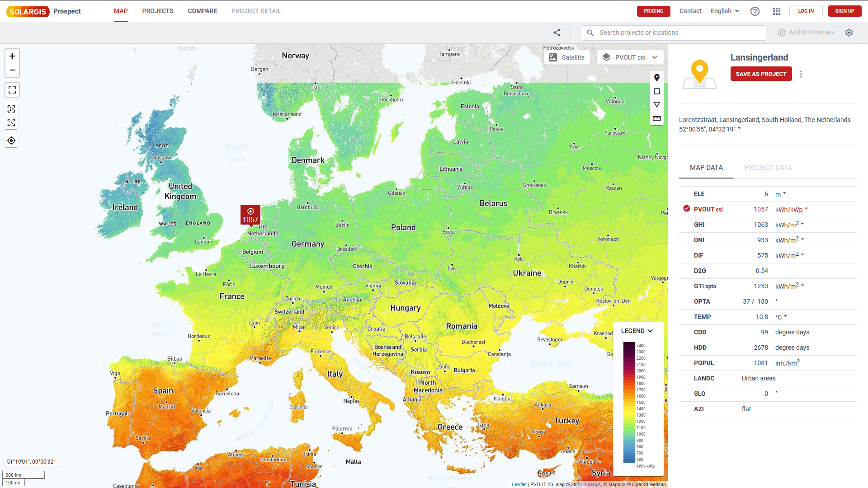Open the English language dropdown
This screenshot has width=868, height=488.
pyautogui.click(x=725, y=11)
